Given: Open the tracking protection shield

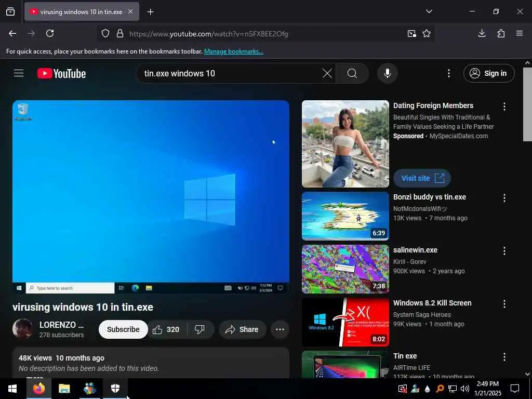Looking at the screenshot, I should point(105,34).
